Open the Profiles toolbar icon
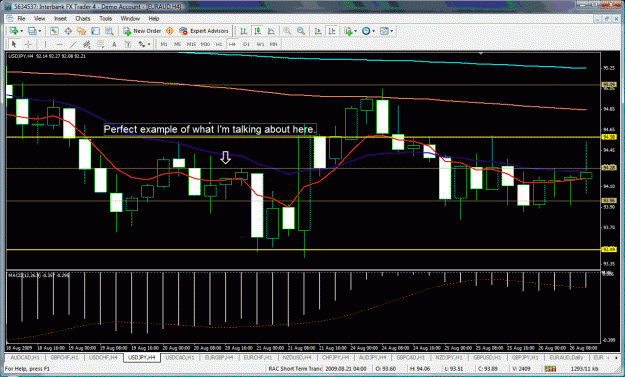Screen dimensions: 625x377 [x=32, y=31]
